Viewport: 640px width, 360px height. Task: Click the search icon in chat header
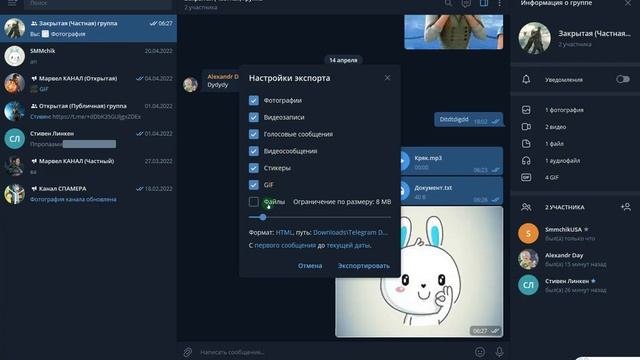(448, 3)
